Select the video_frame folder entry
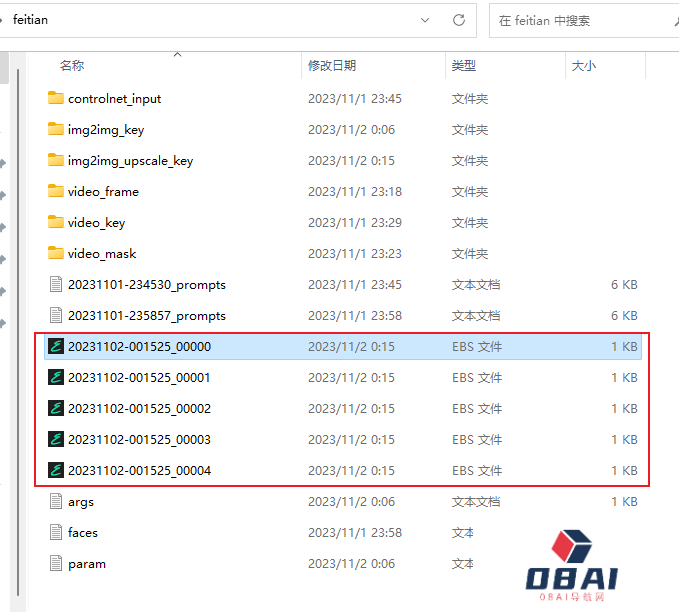Viewport: 679px width, 612px height. click(103, 191)
